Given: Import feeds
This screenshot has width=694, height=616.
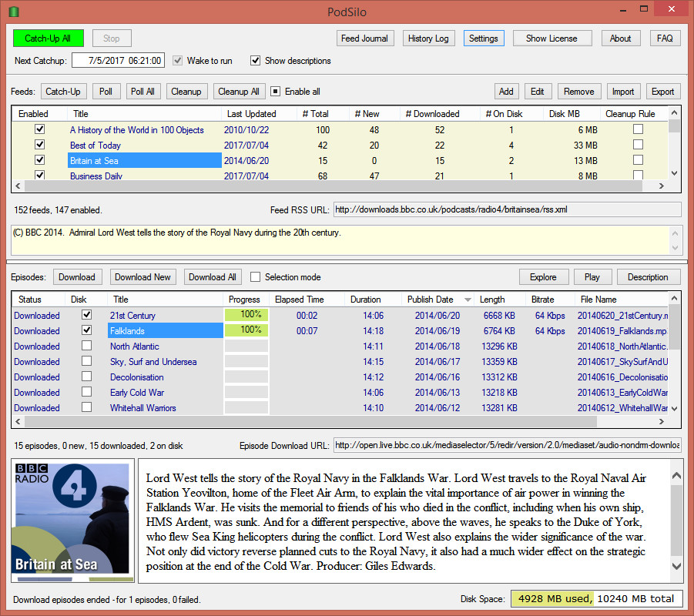Looking at the screenshot, I should pos(623,92).
